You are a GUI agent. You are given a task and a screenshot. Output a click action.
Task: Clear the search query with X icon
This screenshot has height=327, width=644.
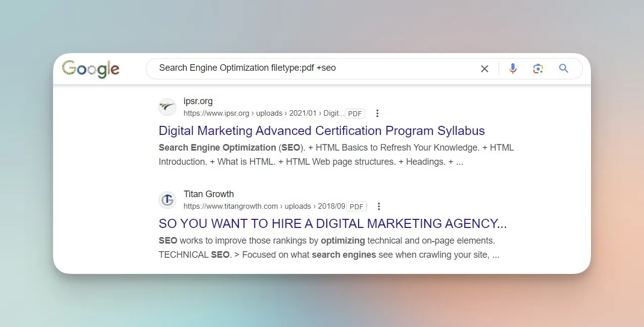pos(484,69)
